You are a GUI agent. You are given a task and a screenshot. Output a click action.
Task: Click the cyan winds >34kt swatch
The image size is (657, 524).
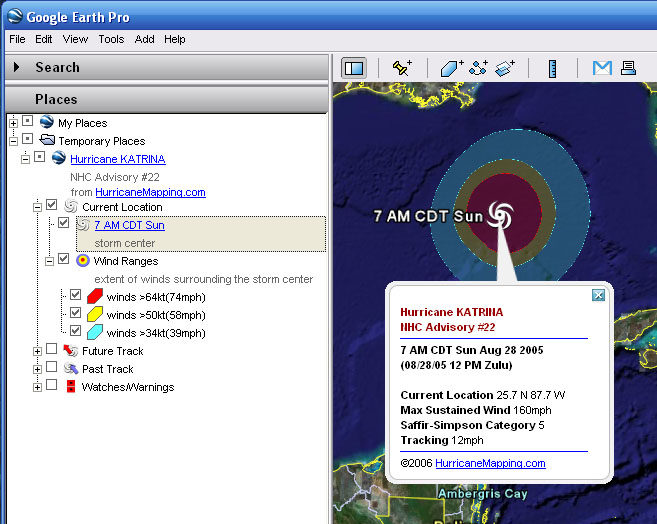[95, 332]
